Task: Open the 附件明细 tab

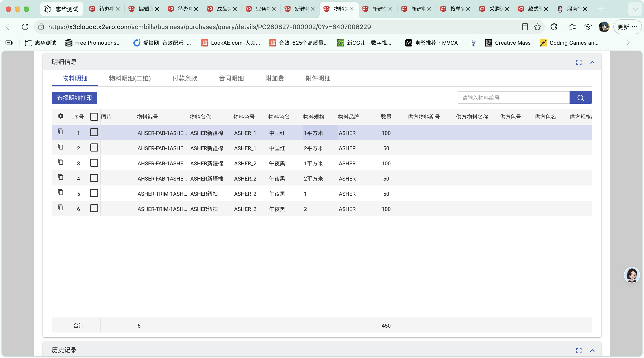Action: click(318, 78)
